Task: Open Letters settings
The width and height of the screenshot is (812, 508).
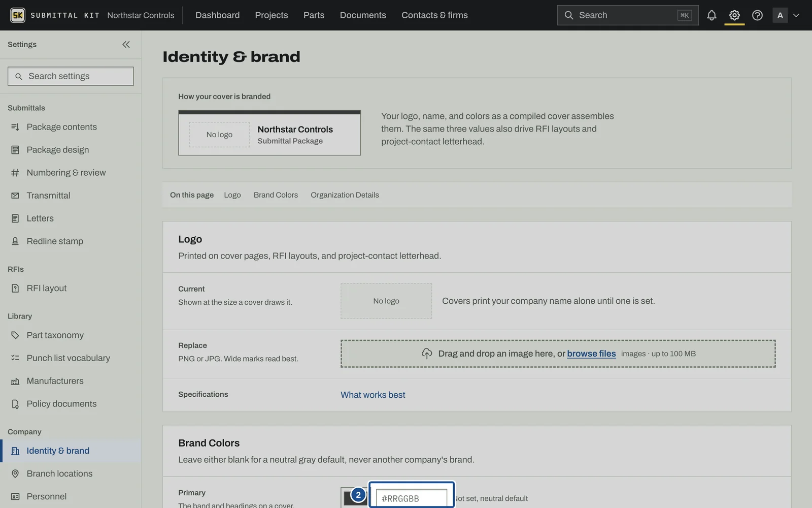Action: click(x=71, y=218)
